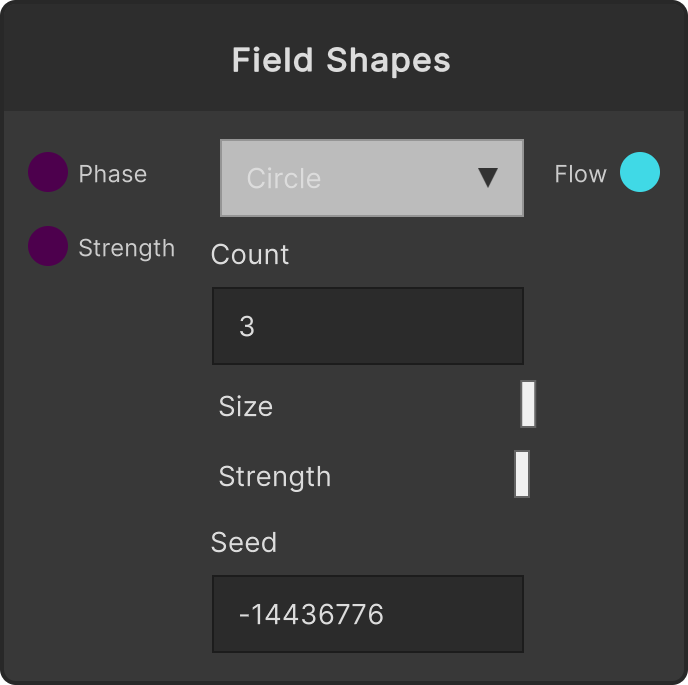This screenshot has height=685, width=688.
Task: Click the Strength slider label text
Action: pos(275,477)
